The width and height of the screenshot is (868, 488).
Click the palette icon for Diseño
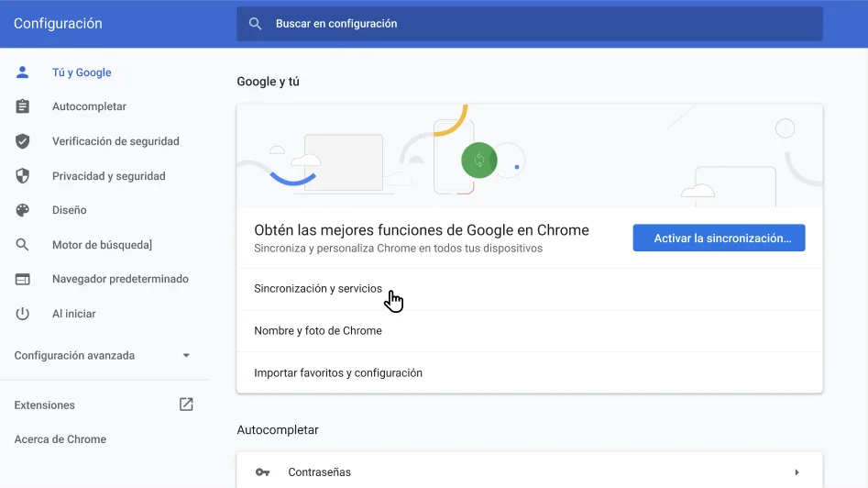tap(23, 210)
